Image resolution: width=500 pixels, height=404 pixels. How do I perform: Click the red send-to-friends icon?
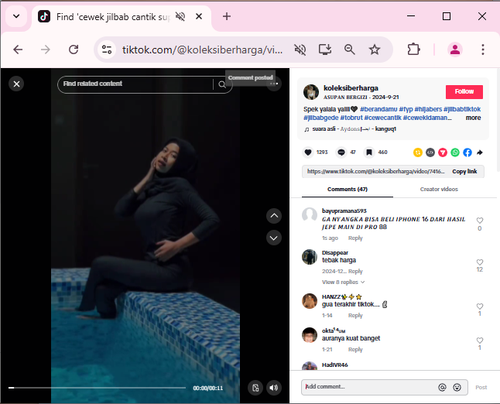[443, 152]
